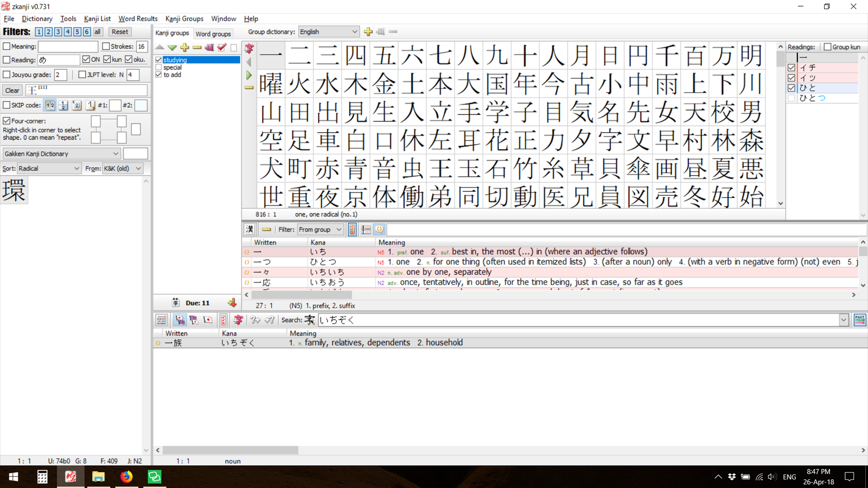Image resolution: width=868 pixels, height=488 pixels.
Task: Click the green move-group-down arrow
Action: coord(172,48)
